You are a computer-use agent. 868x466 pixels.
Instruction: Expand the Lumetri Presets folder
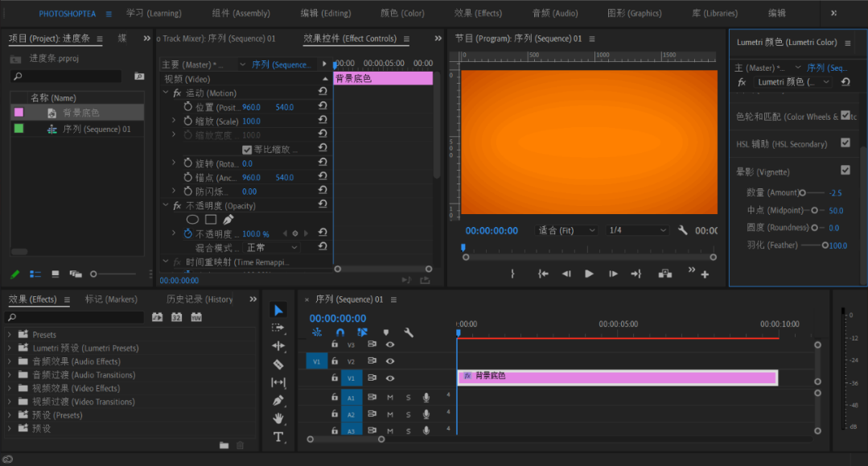coord(9,348)
